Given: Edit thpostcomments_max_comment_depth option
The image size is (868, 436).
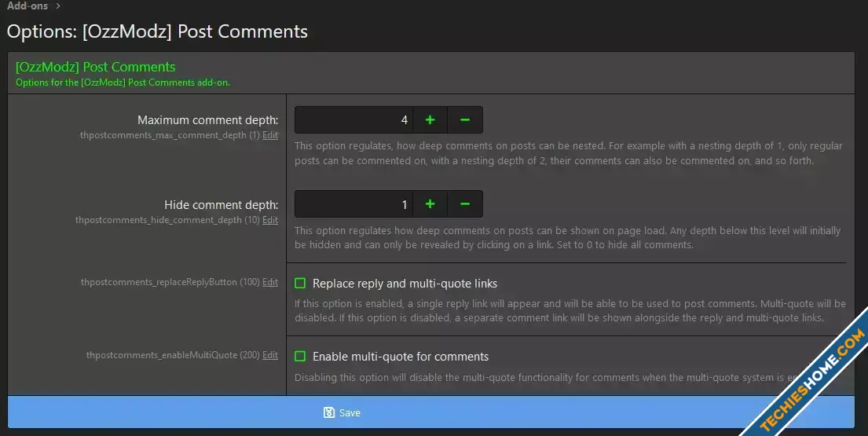Looking at the screenshot, I should (x=270, y=135).
